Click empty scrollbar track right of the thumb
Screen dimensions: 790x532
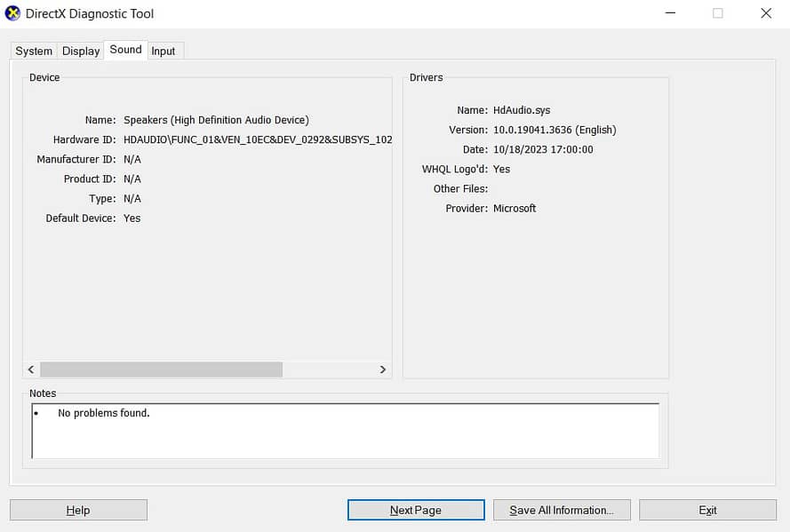point(329,369)
